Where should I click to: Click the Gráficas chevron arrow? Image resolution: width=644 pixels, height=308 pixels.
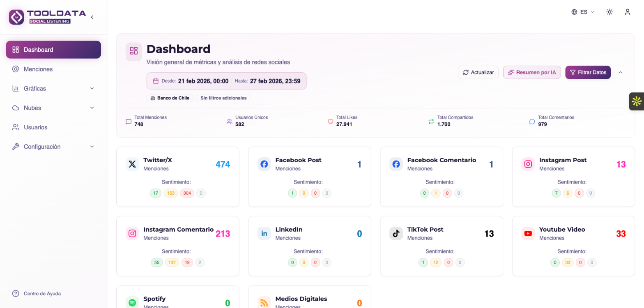(92, 88)
